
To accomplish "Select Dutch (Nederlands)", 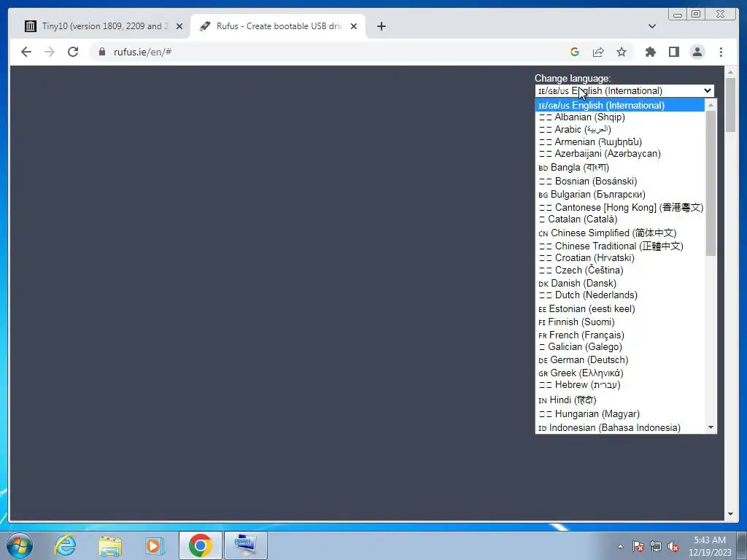I will point(619,295).
